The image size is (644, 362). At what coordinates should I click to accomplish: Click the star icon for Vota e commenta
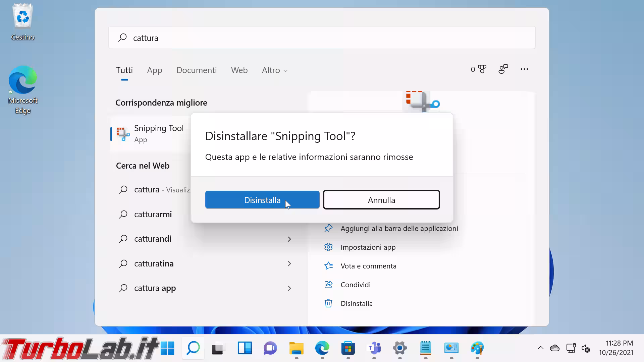328,266
